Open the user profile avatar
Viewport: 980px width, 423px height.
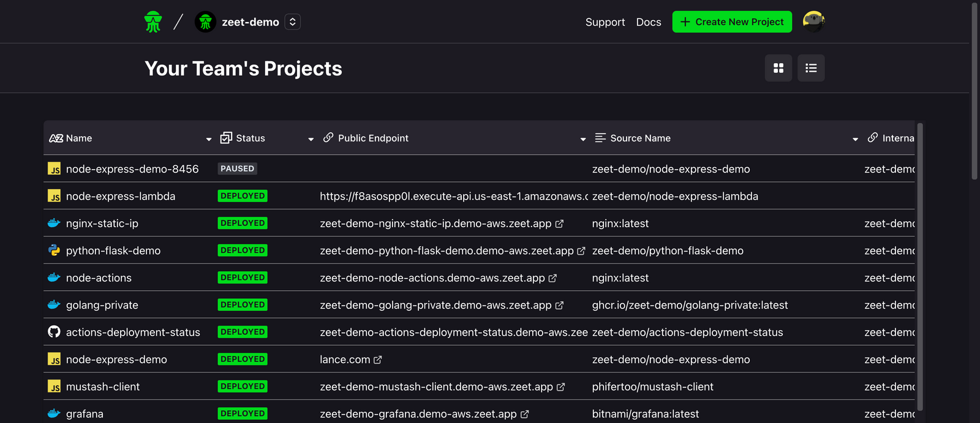coord(813,22)
